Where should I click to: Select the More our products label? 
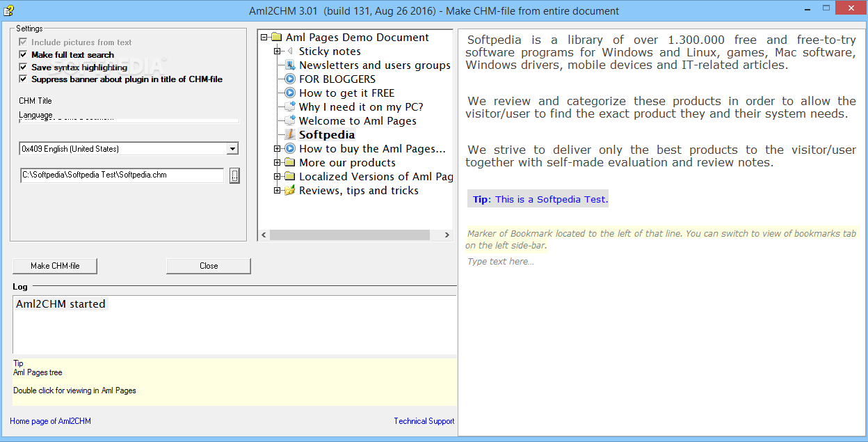347,163
